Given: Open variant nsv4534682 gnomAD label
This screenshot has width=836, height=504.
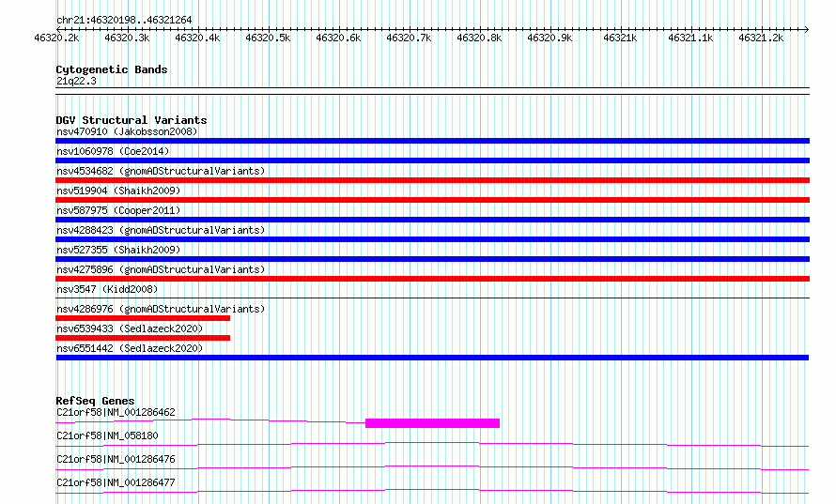Looking at the screenshot, I should (161, 171).
